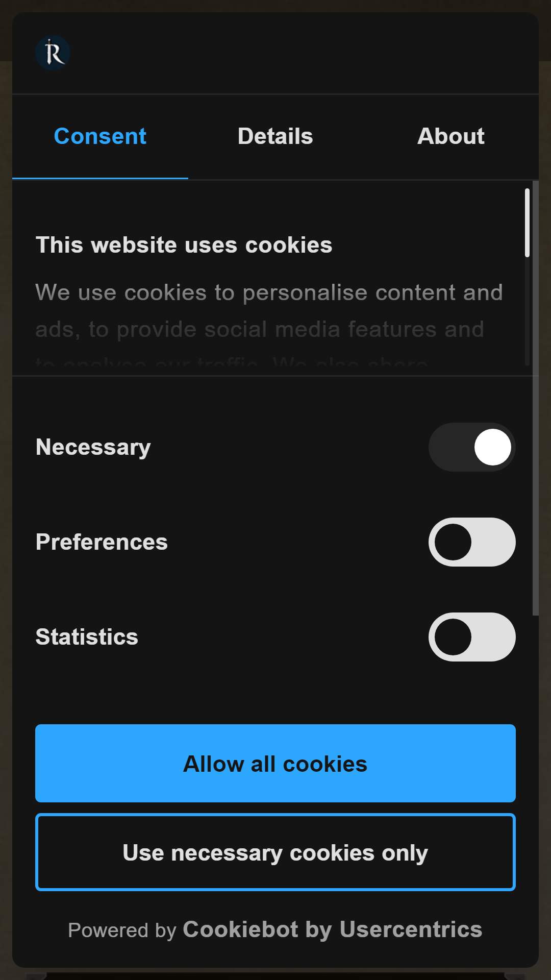This screenshot has width=551, height=980.
Task: Click the Necessary category label
Action: tap(93, 447)
